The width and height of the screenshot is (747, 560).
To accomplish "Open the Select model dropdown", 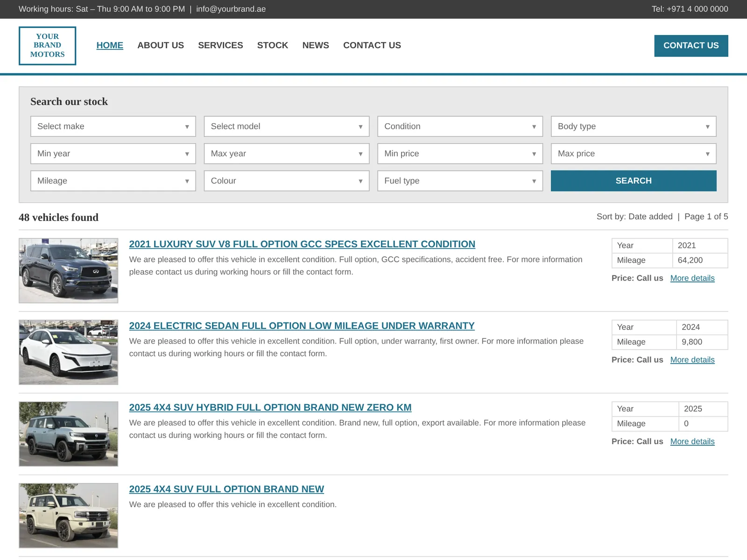I will 287,126.
